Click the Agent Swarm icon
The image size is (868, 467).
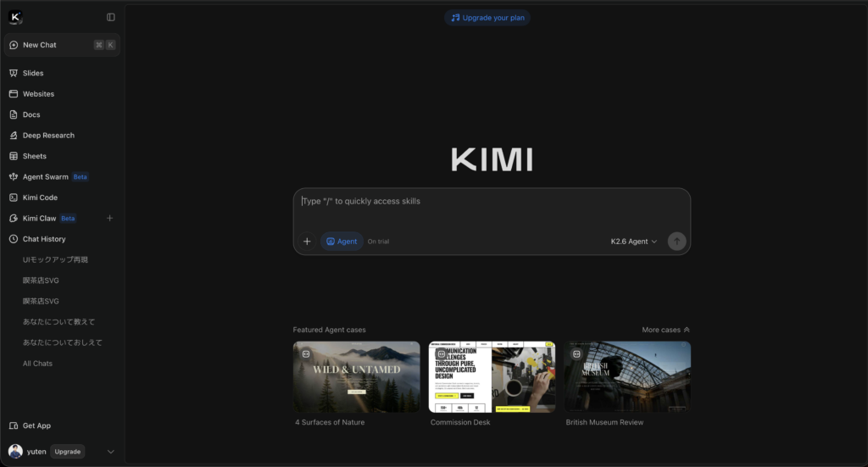tap(14, 177)
